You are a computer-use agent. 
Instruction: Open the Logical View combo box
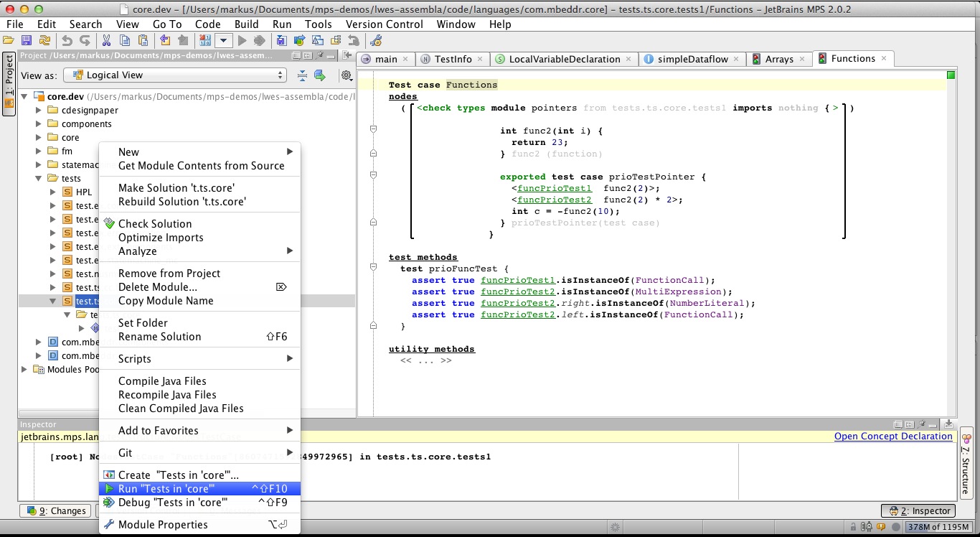point(175,75)
